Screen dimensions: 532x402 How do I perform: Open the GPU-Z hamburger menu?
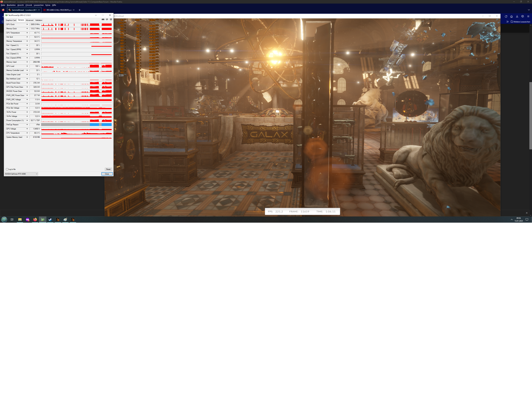click(x=111, y=19)
